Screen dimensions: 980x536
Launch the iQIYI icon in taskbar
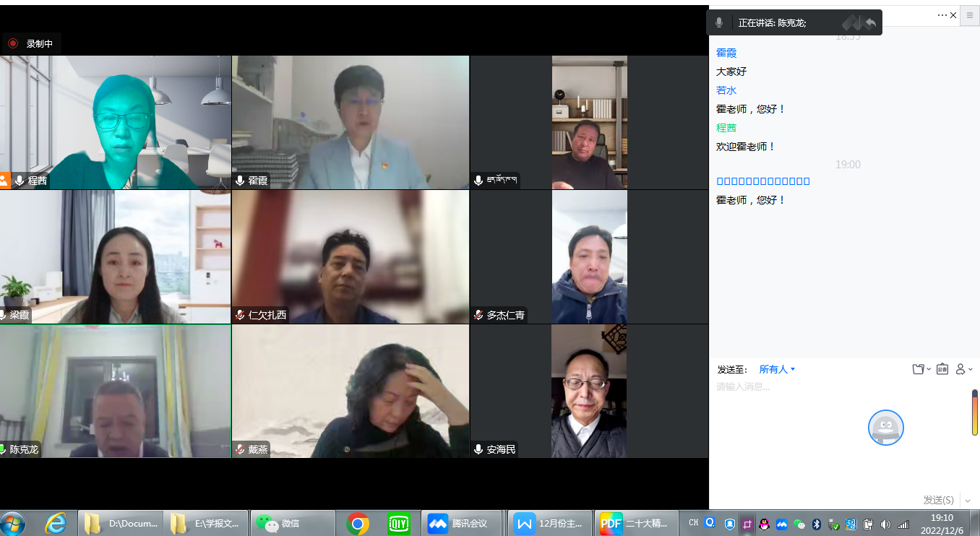tap(398, 523)
